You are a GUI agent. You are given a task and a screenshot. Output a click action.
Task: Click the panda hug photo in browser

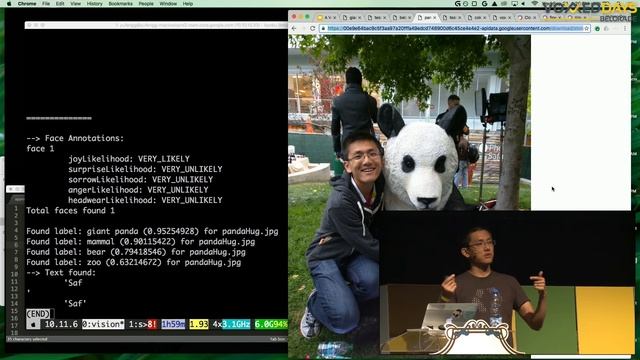[409, 122]
